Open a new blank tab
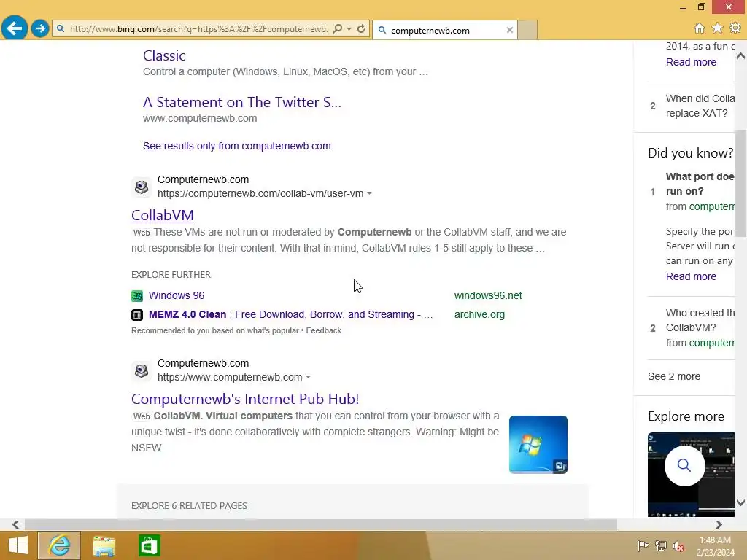This screenshot has width=747, height=560. click(527, 30)
